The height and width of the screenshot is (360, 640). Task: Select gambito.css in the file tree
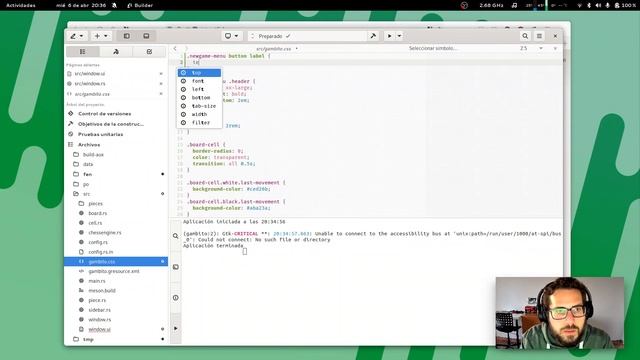pos(116,261)
